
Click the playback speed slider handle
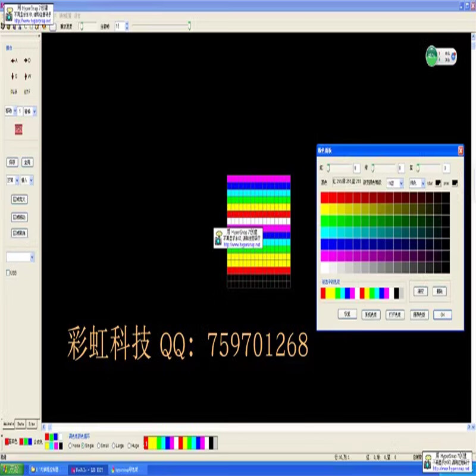(81, 26)
